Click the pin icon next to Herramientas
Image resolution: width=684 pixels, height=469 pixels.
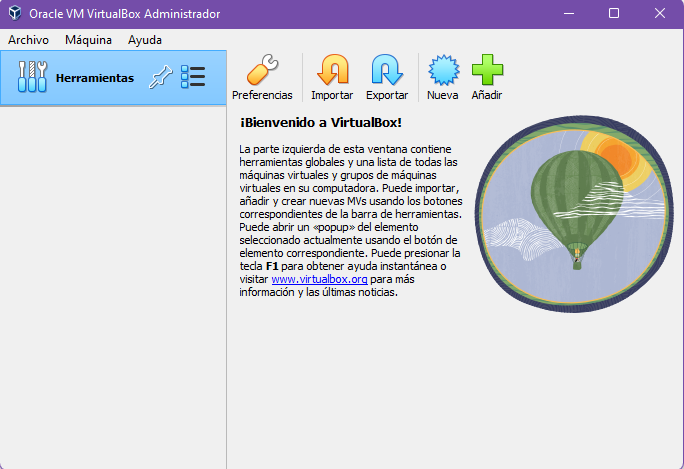[x=161, y=78]
